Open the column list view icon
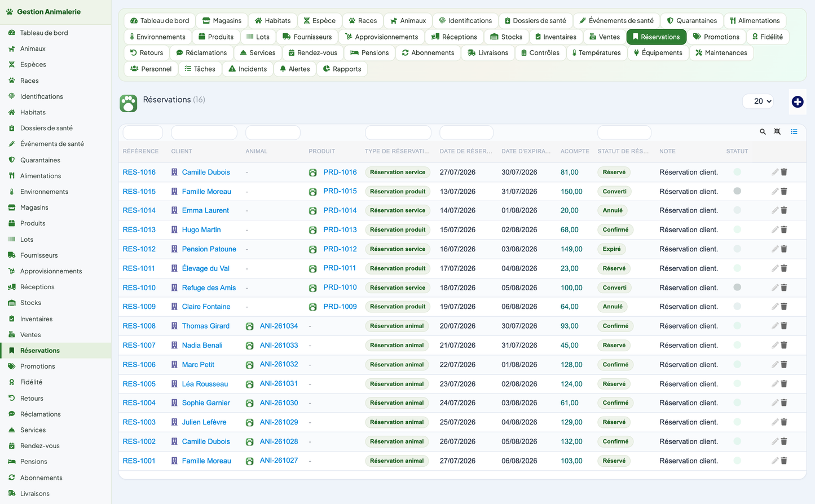This screenshot has width=815, height=504. coord(794,131)
